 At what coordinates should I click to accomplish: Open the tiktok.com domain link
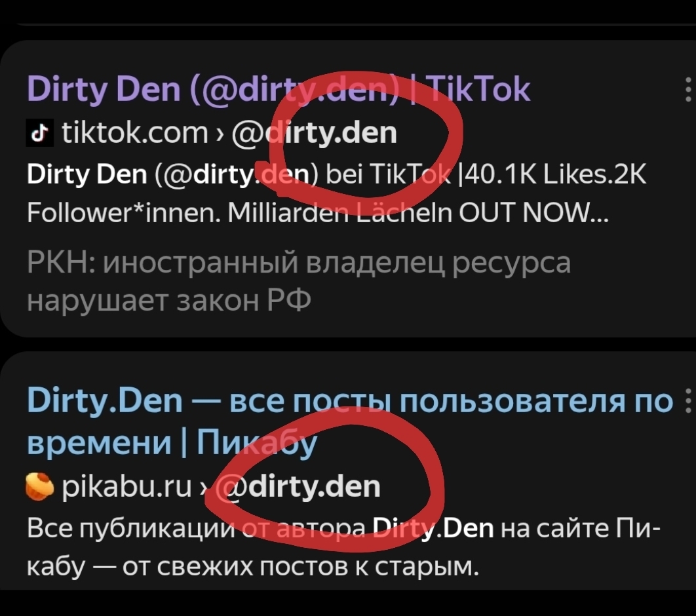(x=135, y=132)
